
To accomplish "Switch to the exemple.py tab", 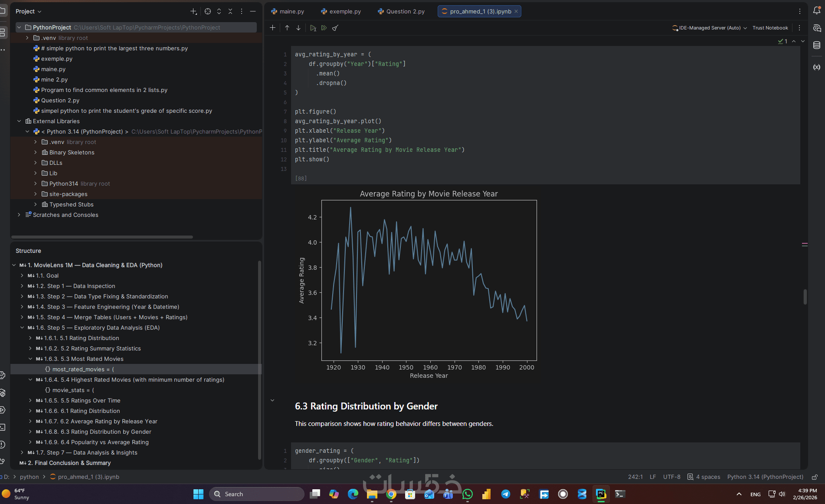I will (341, 11).
